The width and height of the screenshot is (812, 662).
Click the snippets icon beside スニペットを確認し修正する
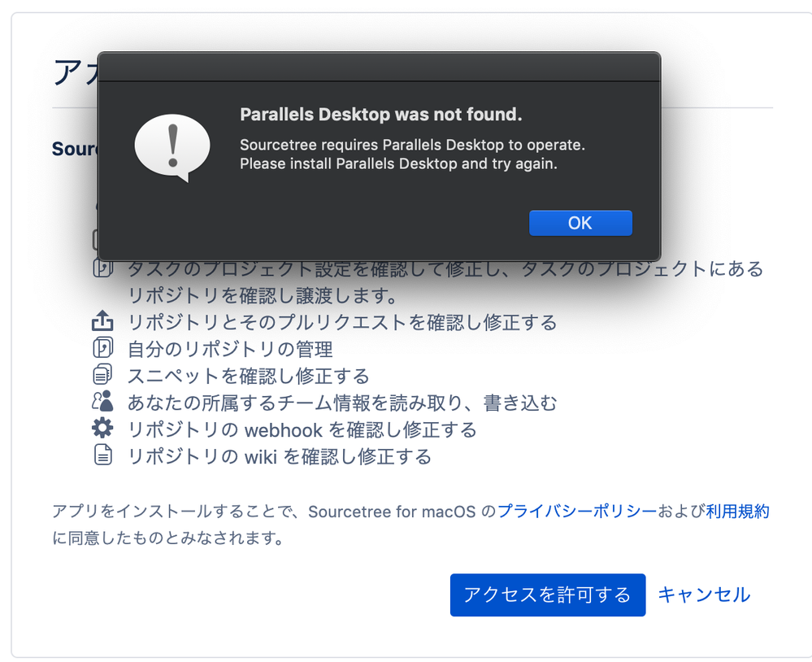point(102,375)
